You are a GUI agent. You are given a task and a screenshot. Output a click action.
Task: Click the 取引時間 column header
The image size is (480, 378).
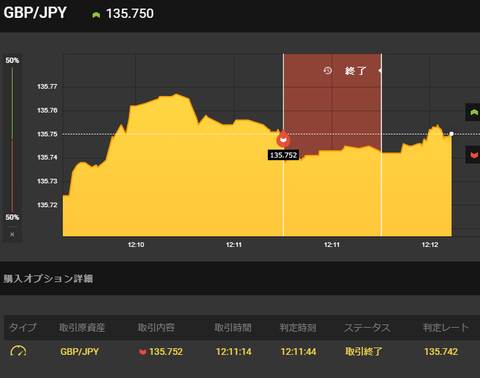pyautogui.click(x=233, y=328)
